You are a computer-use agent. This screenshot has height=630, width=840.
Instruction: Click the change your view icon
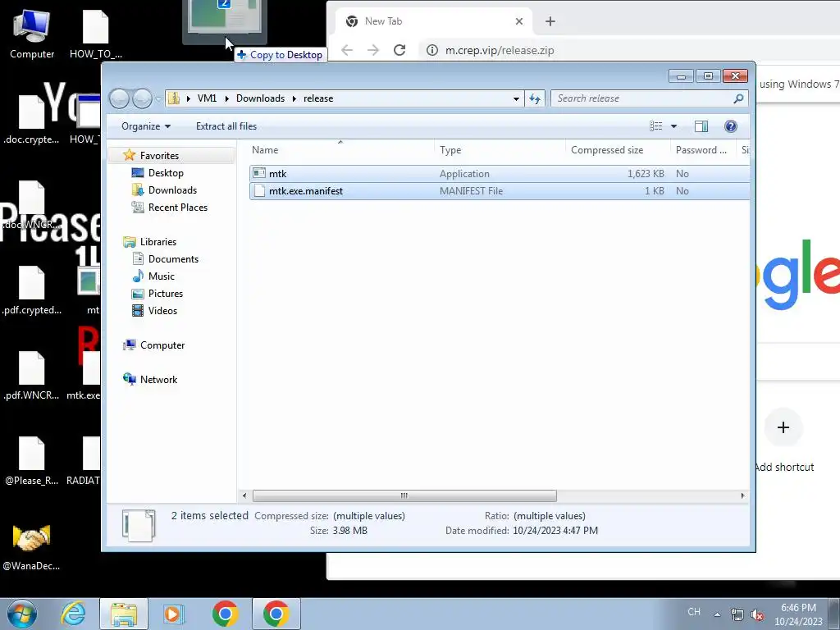pyautogui.click(x=655, y=126)
